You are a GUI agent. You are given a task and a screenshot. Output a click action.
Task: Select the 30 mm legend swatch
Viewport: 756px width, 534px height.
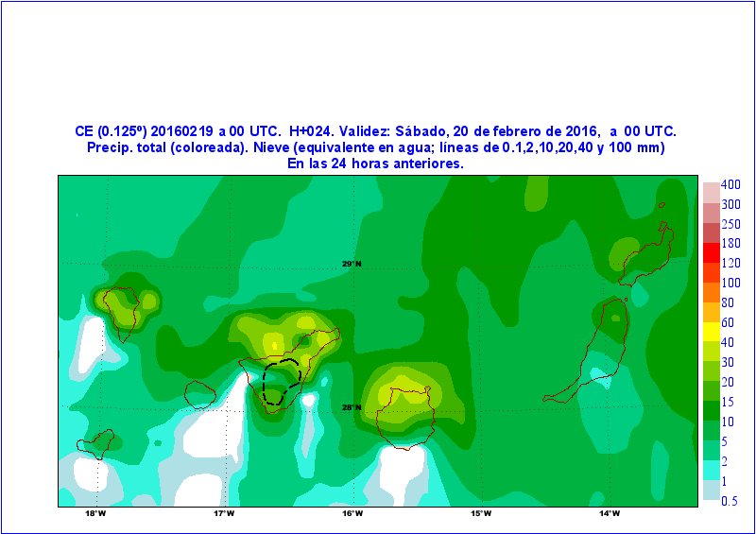(712, 370)
